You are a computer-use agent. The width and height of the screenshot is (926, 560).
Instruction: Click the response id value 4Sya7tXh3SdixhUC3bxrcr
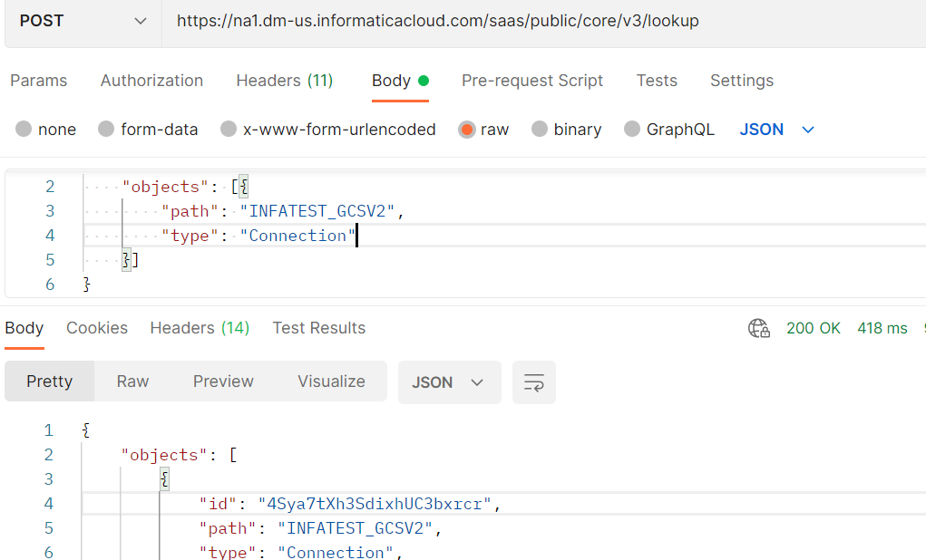click(x=375, y=504)
